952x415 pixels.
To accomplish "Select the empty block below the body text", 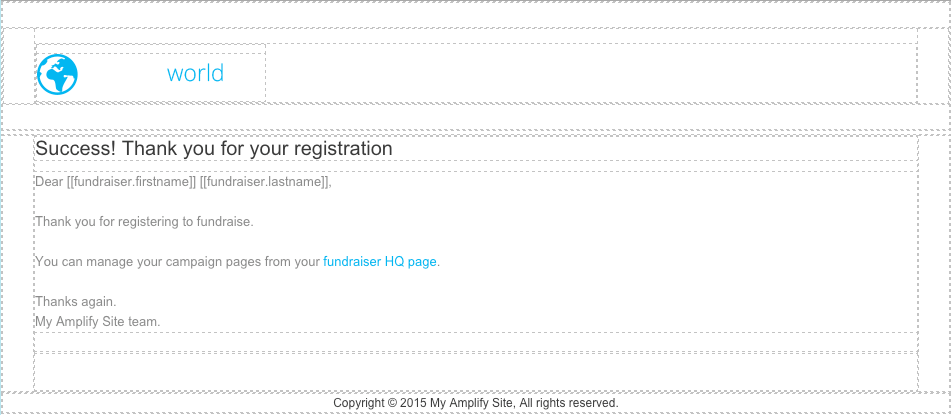I will pos(475,371).
